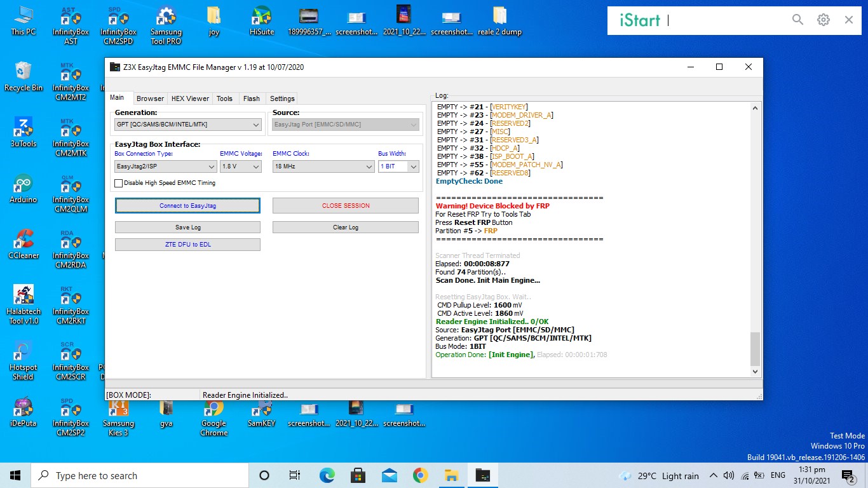The width and height of the screenshot is (868, 488).
Task: Open the Windows Start menu
Action: point(15,475)
